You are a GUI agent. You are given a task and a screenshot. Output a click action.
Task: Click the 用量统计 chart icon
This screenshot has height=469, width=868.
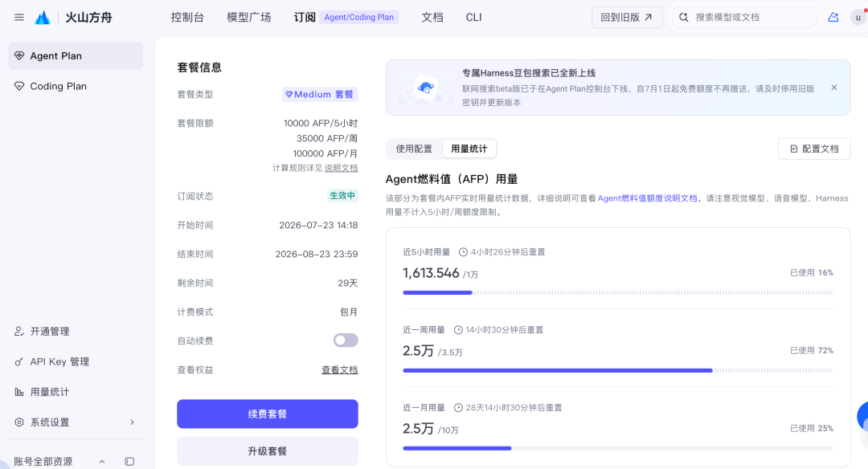[x=19, y=392]
